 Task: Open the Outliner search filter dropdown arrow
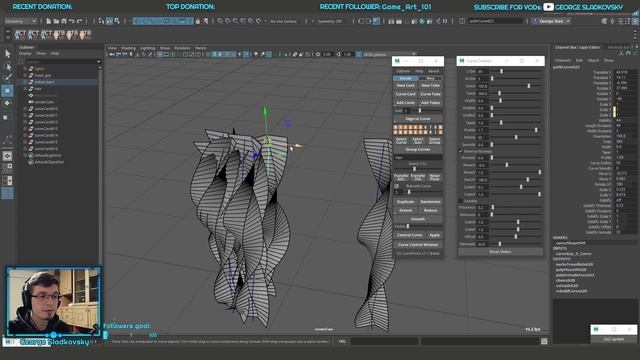[99, 62]
